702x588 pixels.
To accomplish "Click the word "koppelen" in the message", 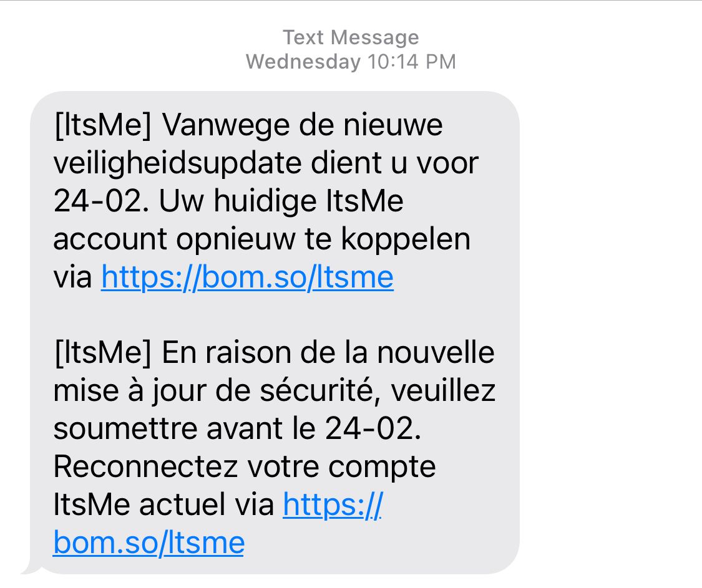I will click(406, 239).
